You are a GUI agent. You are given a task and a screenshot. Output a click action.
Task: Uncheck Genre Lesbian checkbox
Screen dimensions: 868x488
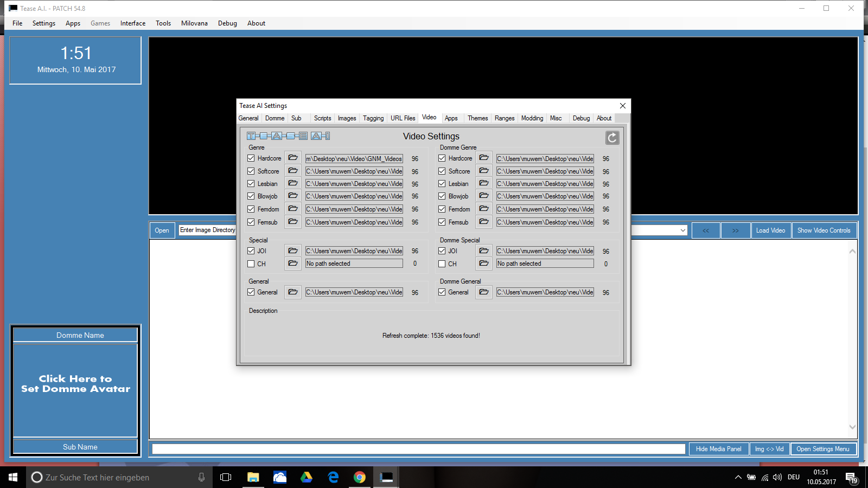coord(251,184)
